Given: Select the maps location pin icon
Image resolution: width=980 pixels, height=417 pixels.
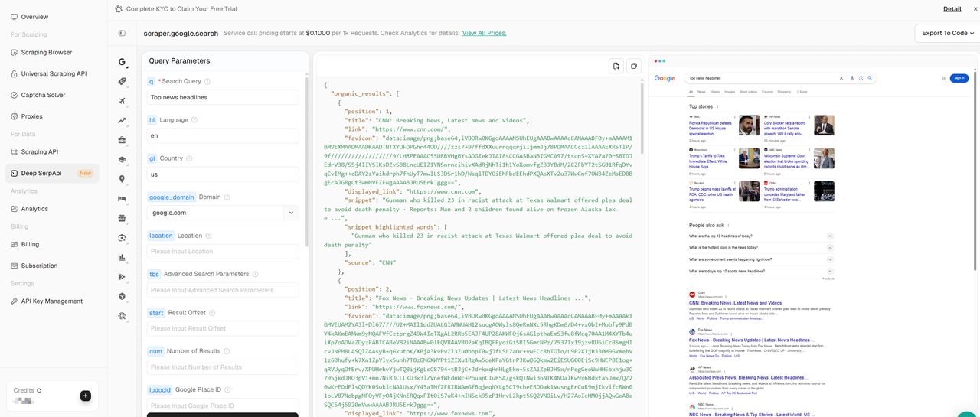Looking at the screenshot, I should (x=122, y=179).
